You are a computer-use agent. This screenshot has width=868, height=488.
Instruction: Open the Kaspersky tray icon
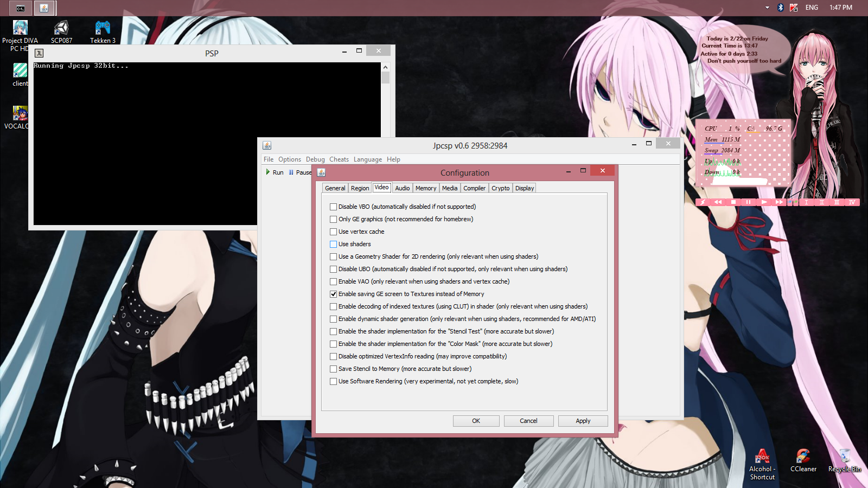click(794, 8)
